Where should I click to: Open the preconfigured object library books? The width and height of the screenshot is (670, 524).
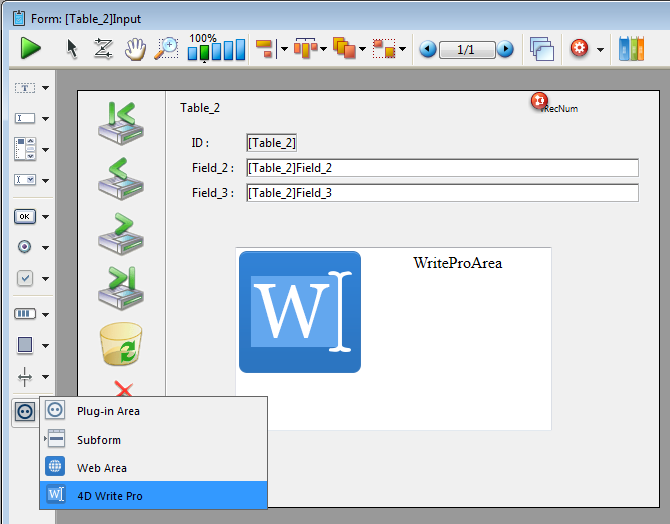pyautogui.click(x=632, y=49)
